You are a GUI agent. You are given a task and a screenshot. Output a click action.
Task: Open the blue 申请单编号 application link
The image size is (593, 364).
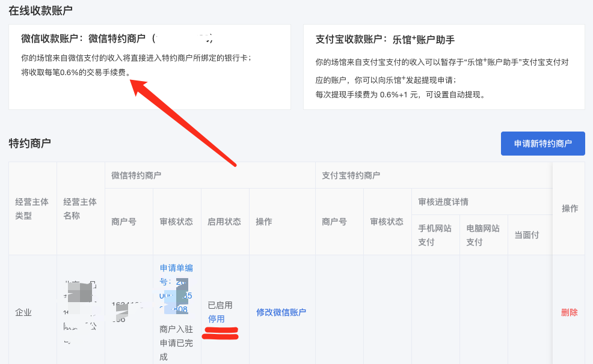(x=176, y=288)
